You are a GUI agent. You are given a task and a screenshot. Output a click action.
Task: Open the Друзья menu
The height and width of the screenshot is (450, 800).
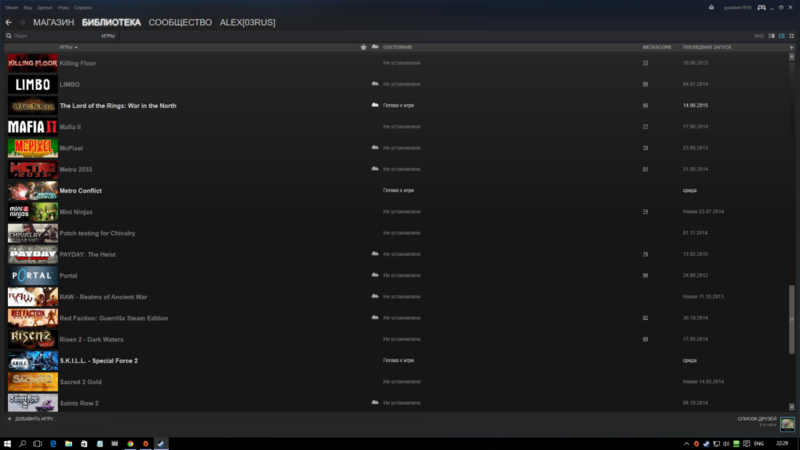coord(45,8)
